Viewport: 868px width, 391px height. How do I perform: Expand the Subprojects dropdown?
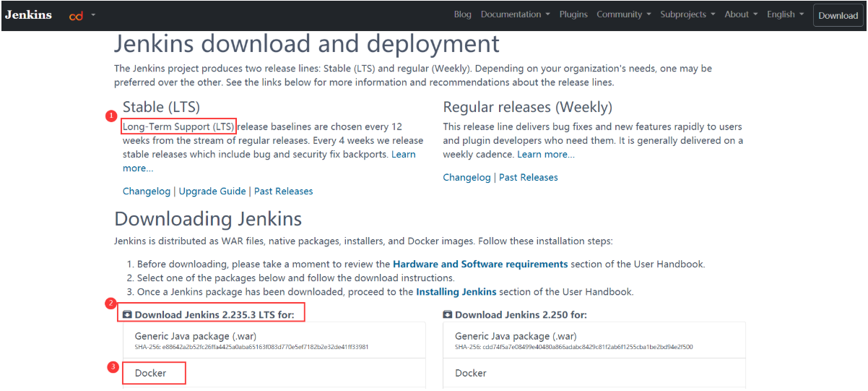687,14
